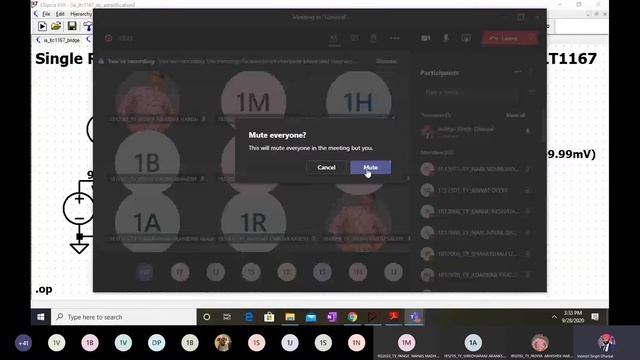Expand the hidden system tray icons
The width and height of the screenshot is (640, 360).
[554, 317]
